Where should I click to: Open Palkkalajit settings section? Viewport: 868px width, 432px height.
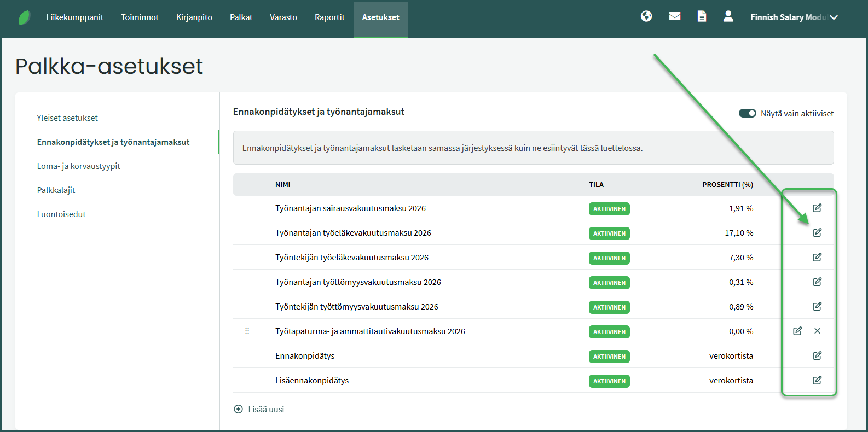(56, 190)
